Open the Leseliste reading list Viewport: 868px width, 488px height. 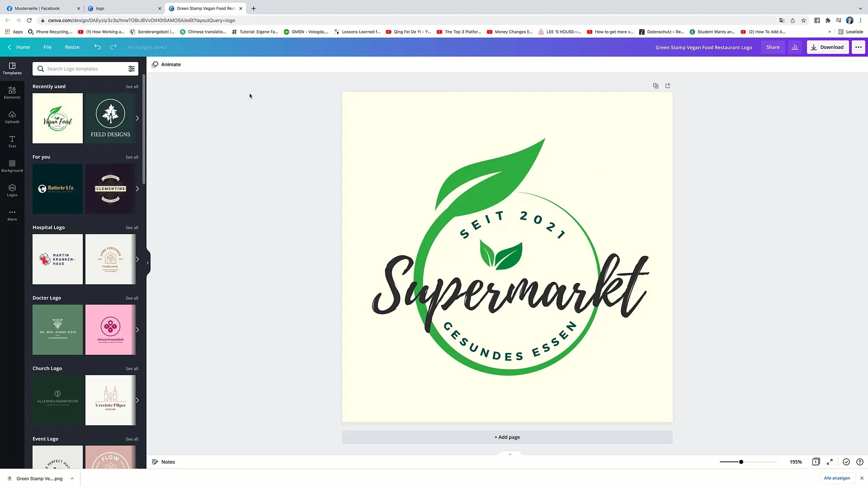(x=851, y=32)
